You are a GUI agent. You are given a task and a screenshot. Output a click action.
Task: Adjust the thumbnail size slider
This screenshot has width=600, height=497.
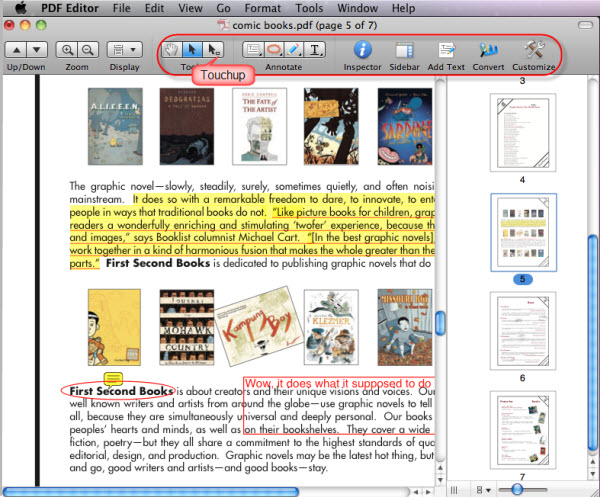click(517, 489)
